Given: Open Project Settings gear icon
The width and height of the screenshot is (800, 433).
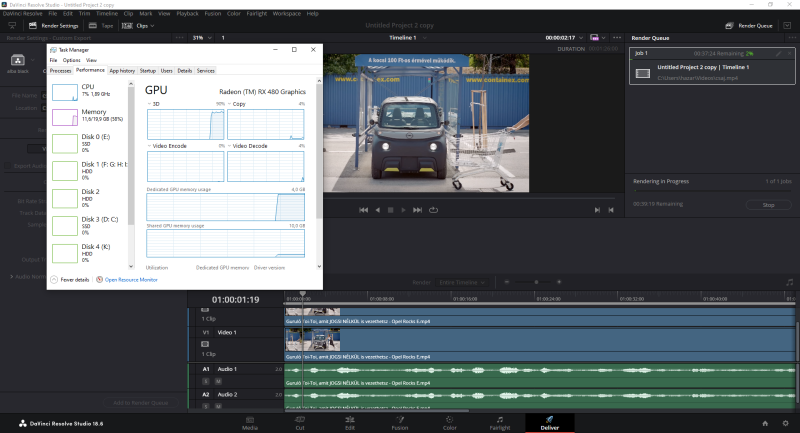Looking at the screenshot, I should point(786,423).
